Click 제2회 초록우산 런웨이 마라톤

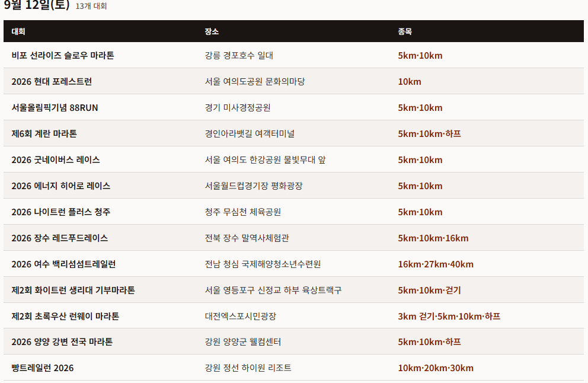[65, 316]
